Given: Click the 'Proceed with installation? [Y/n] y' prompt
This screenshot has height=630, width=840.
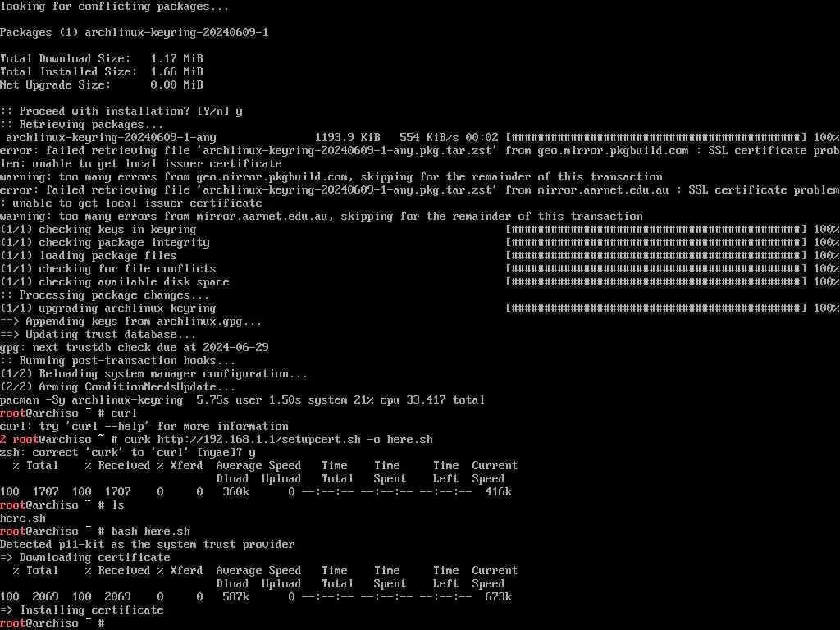Looking at the screenshot, I should [x=121, y=112].
